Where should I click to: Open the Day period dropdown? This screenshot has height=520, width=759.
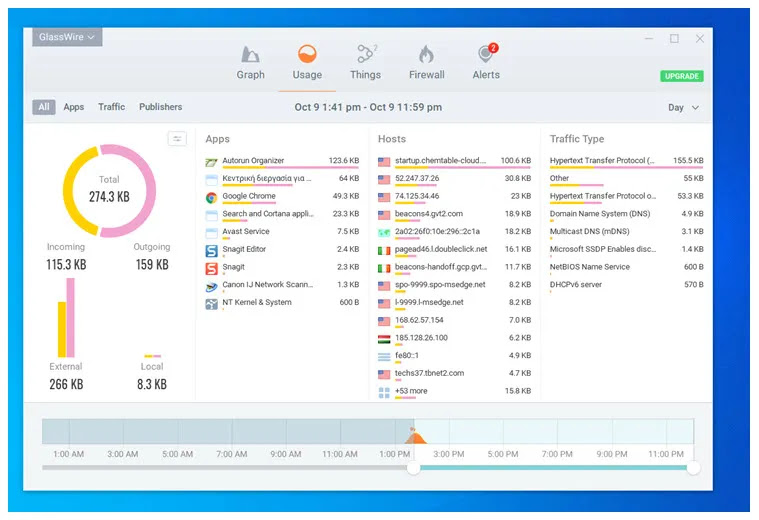click(683, 107)
